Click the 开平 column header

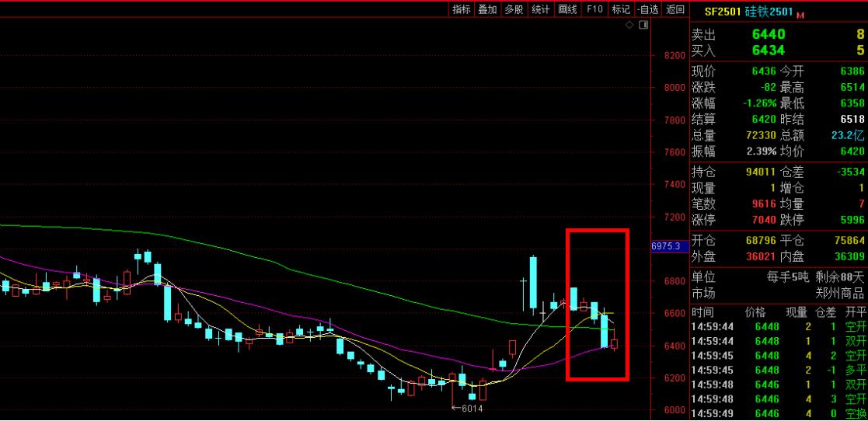pyautogui.click(x=856, y=311)
